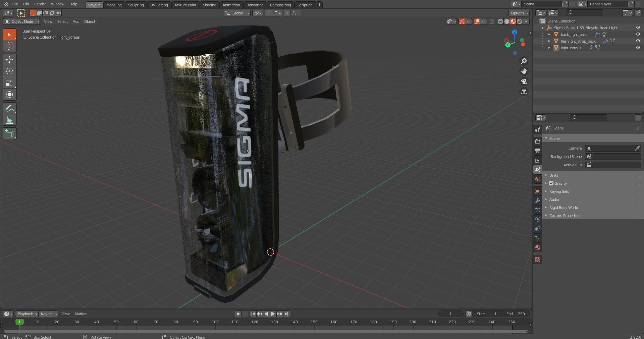
Task: Choose the Annotate tool
Action: (9, 108)
